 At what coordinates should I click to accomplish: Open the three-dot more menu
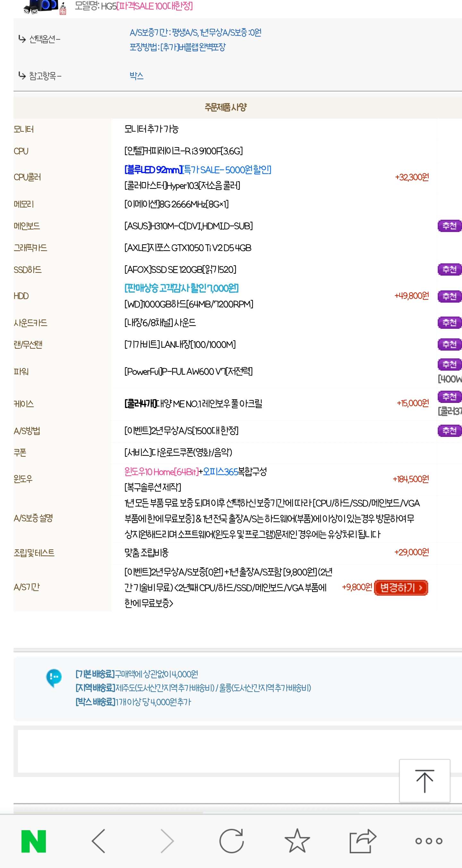click(x=429, y=841)
